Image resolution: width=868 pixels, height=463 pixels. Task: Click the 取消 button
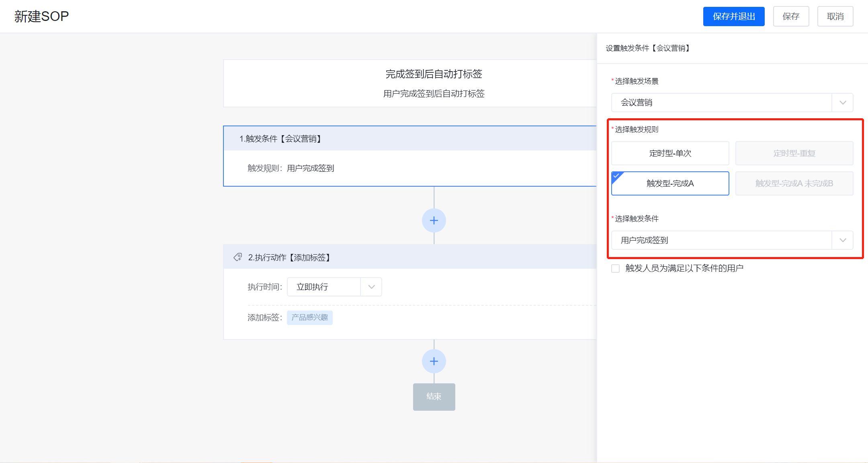[x=835, y=16]
